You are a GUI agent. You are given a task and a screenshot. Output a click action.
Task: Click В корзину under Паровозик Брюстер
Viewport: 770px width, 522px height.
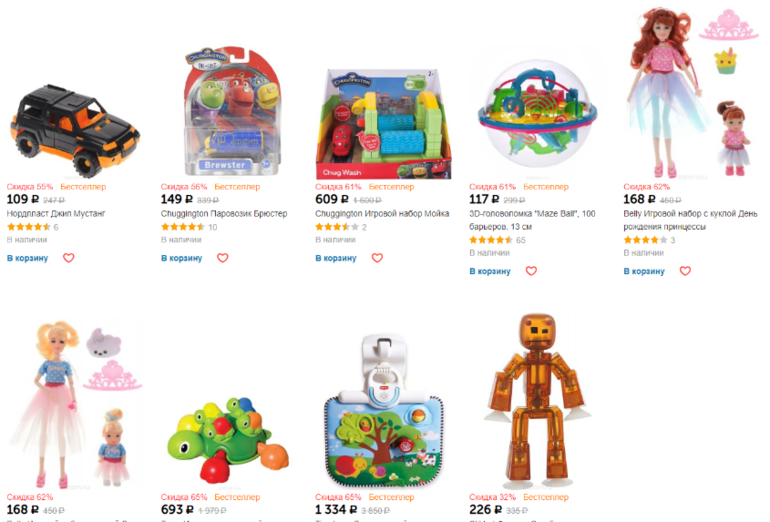pyautogui.click(x=182, y=258)
